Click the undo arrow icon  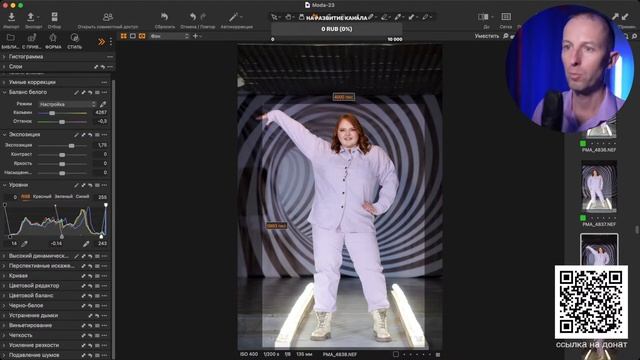pyautogui.click(x=193, y=17)
